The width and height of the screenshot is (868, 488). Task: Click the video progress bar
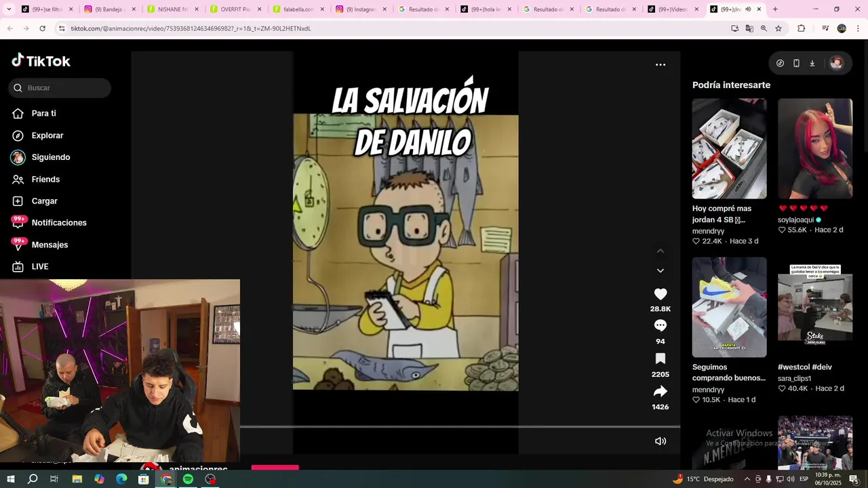(460, 427)
